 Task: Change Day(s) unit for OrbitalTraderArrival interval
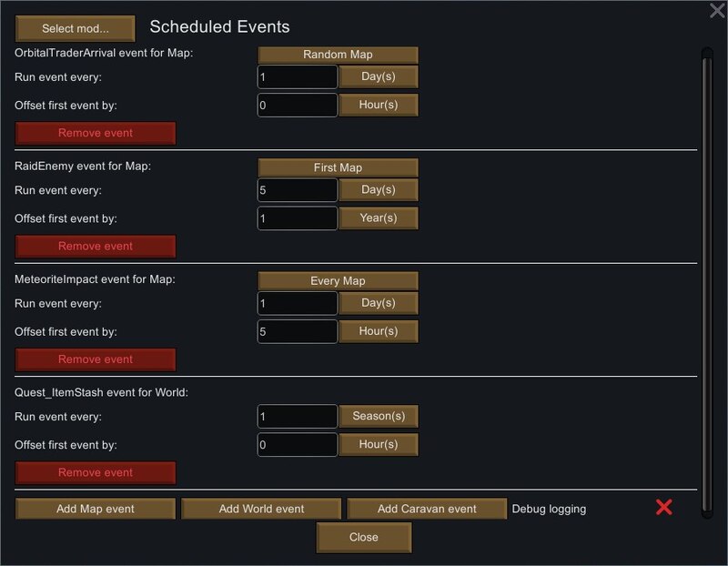click(379, 76)
